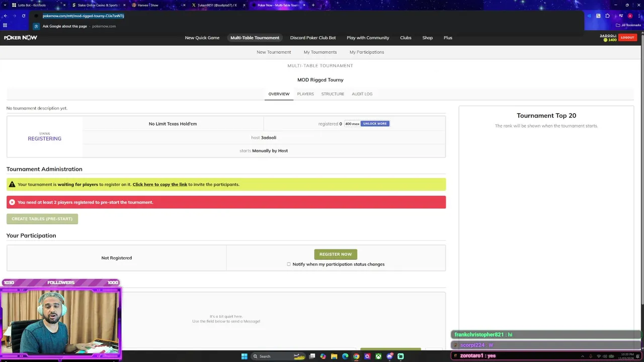Click the coin balance 1400

(610, 40)
